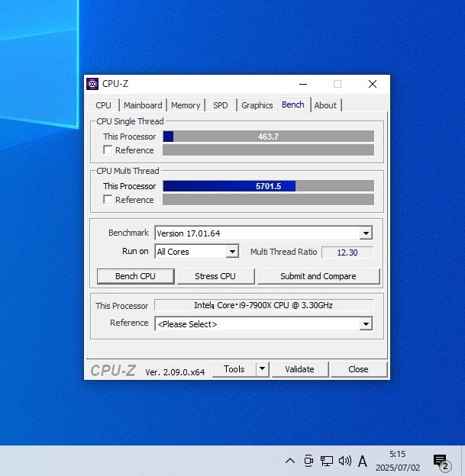Image resolution: width=465 pixels, height=476 pixels.
Task: Click the Stress CPU button
Action: pyautogui.click(x=215, y=276)
